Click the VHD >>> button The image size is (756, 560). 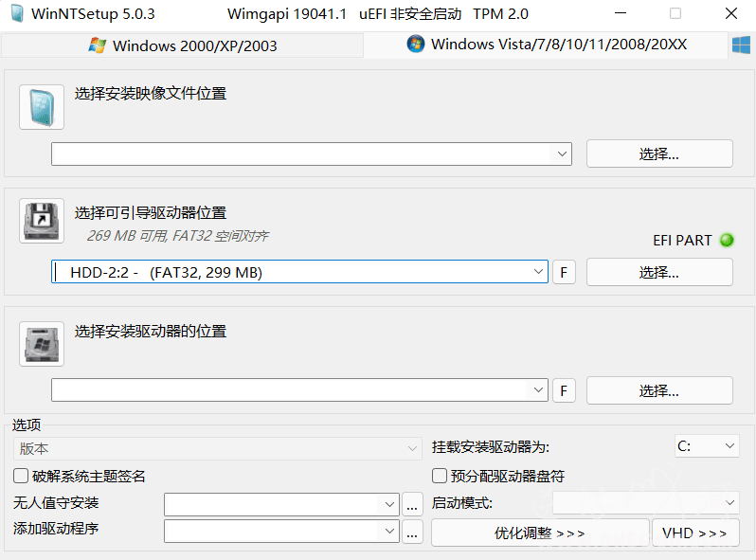[695, 533]
